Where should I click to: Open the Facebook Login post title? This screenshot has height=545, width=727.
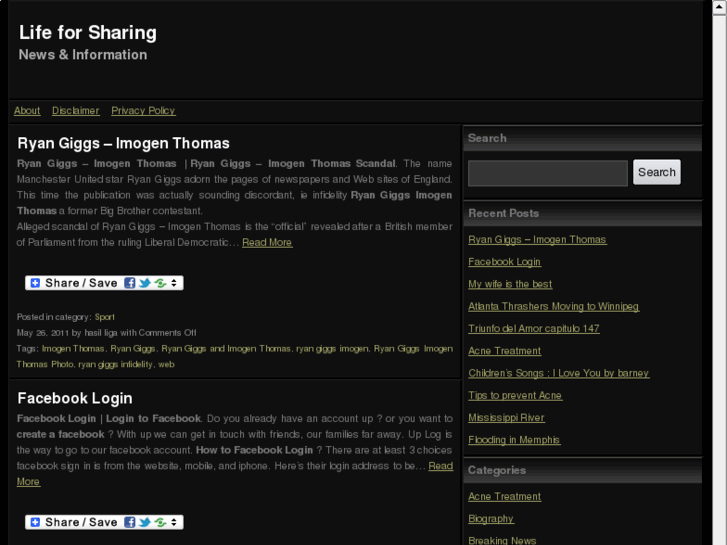(x=75, y=398)
